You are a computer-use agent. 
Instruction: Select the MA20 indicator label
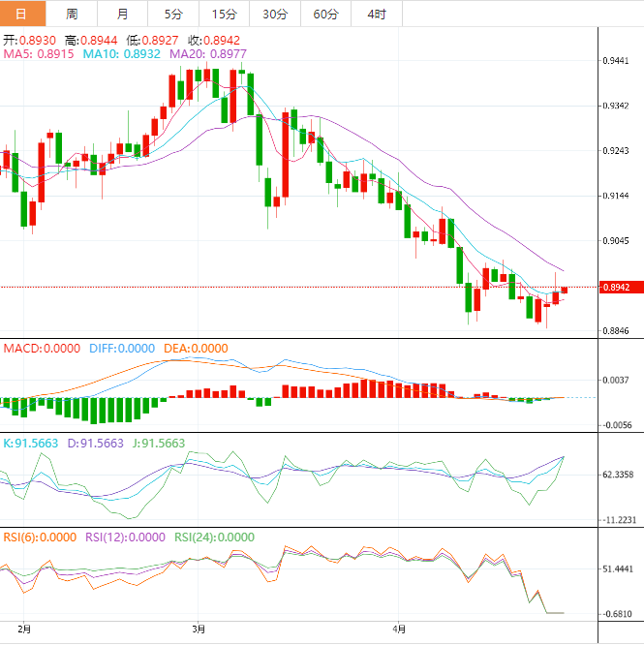[x=207, y=55]
